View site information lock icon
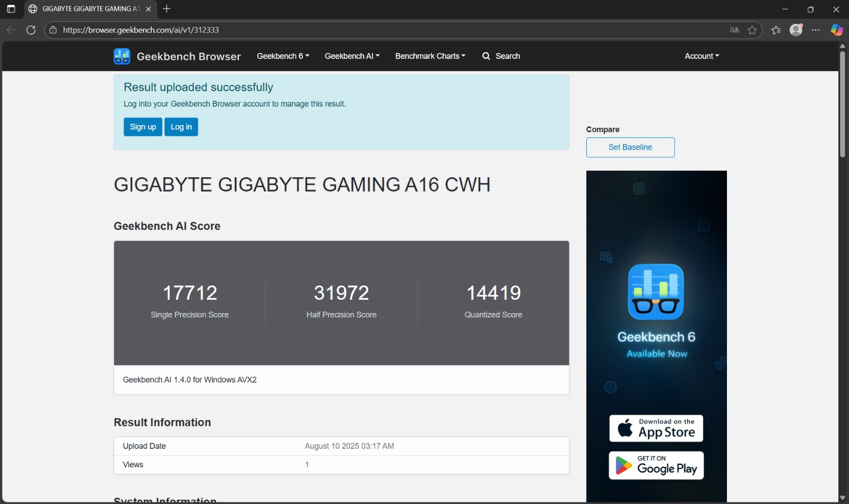 pos(53,30)
